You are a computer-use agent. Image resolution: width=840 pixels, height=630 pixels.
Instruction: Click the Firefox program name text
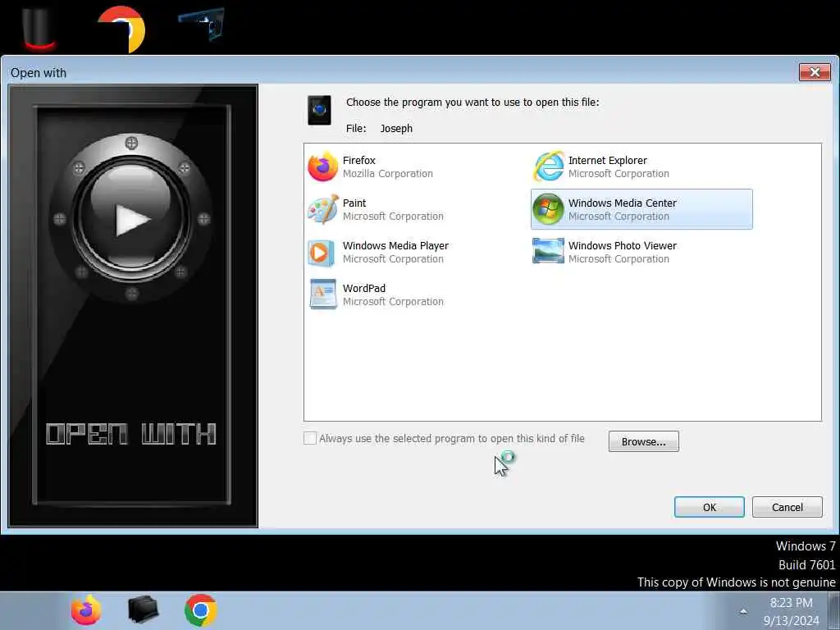359,160
